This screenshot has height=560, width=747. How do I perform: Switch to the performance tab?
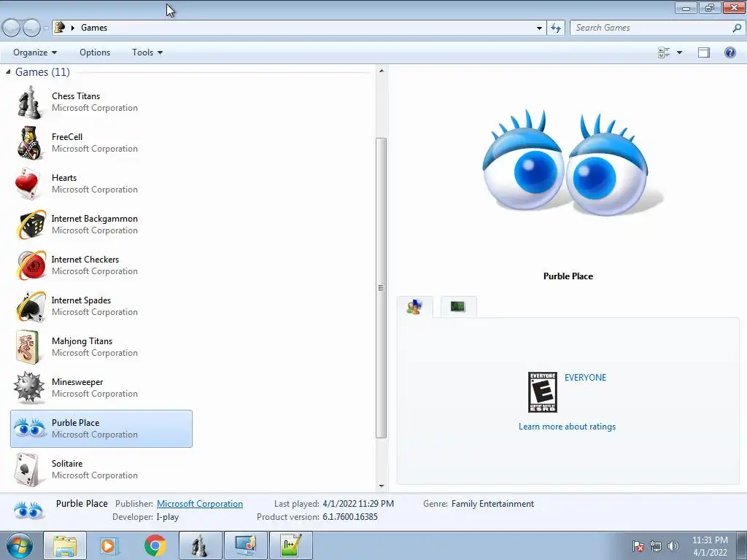[x=458, y=306]
